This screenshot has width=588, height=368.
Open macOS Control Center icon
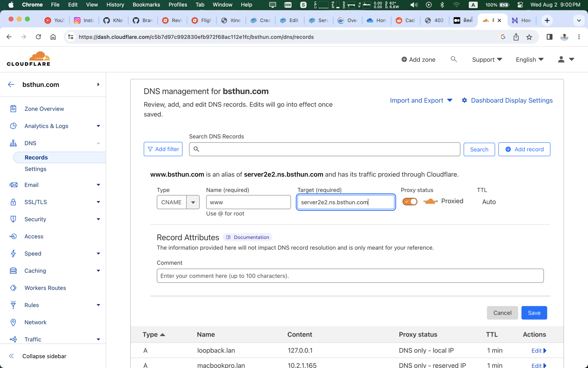pos(520,5)
